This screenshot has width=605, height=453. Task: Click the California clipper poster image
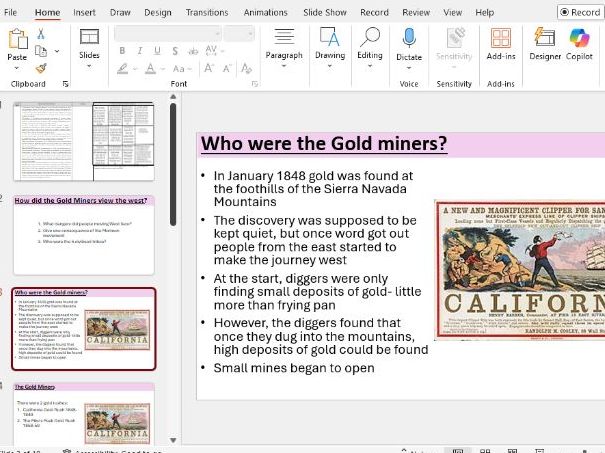[x=520, y=270]
